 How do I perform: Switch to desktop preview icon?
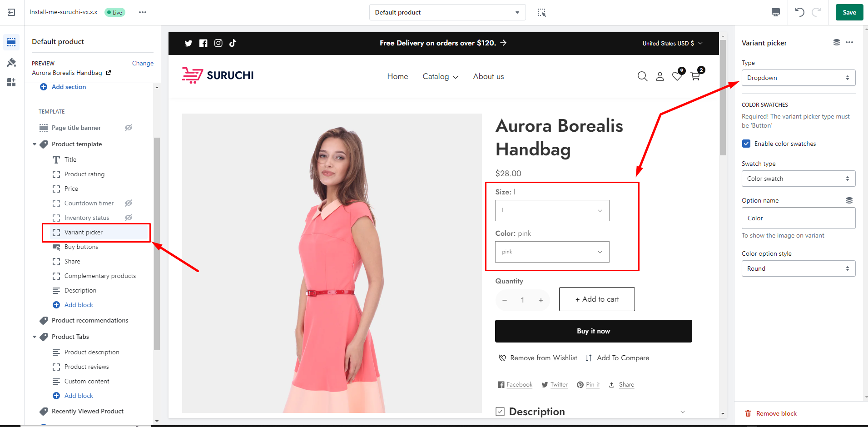775,12
